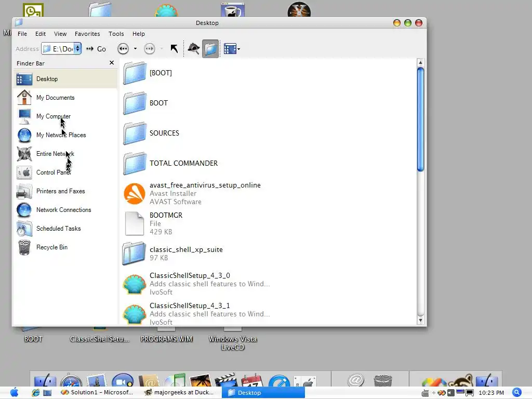Select Printers and Faxes in the Finder Bar
Viewport: 532px width, 399px height.
tap(65, 191)
